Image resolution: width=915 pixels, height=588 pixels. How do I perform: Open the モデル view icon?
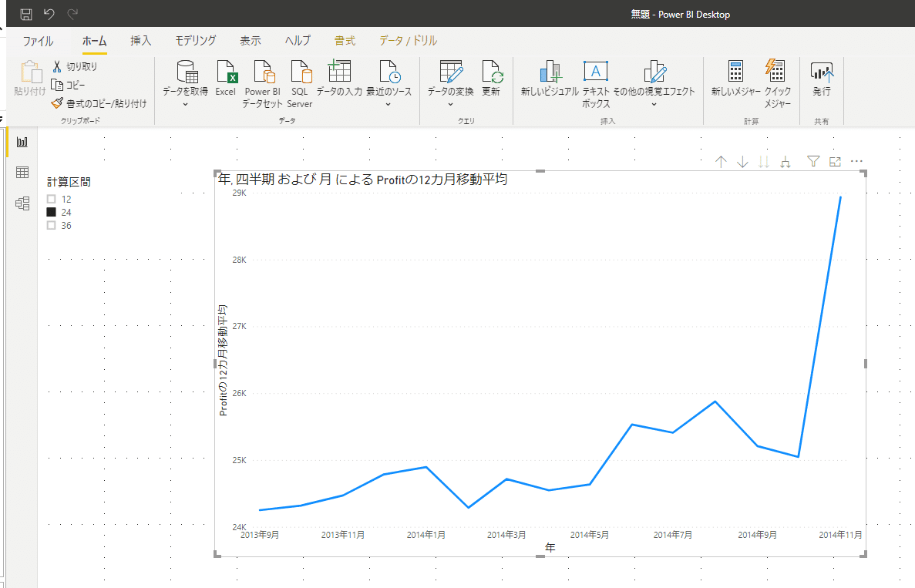pyautogui.click(x=21, y=203)
